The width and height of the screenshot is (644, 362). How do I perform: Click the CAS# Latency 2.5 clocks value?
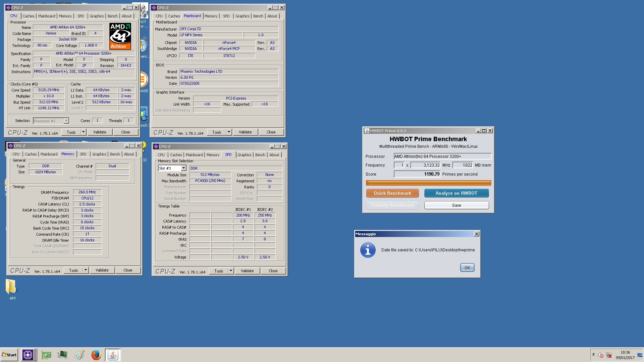[x=87, y=204]
